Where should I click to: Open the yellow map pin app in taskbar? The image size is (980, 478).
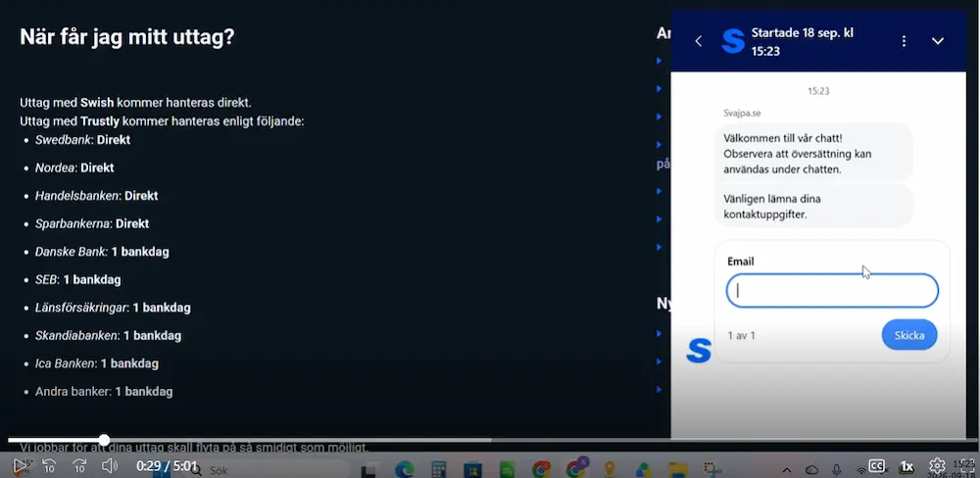(x=610, y=470)
